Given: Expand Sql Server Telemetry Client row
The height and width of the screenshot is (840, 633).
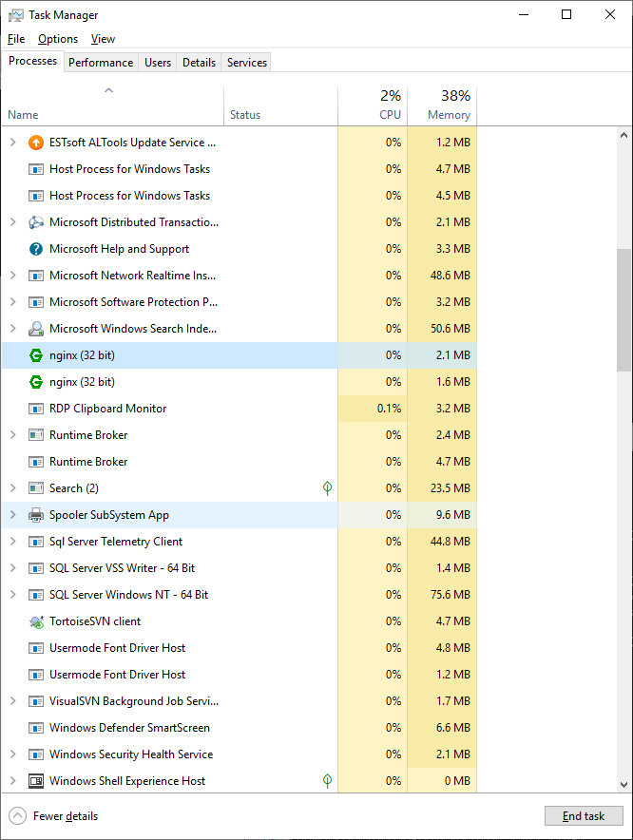Looking at the screenshot, I should click(x=13, y=542).
